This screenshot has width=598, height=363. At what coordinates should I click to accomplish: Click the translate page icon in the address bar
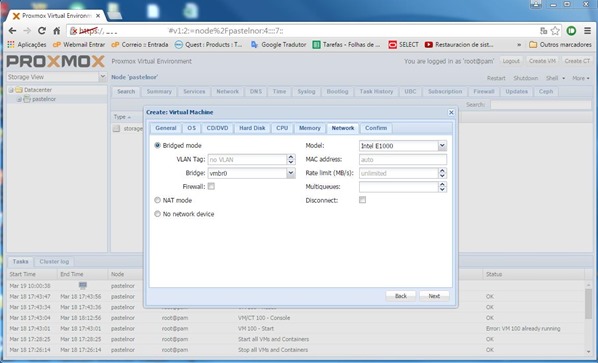pos(543,31)
